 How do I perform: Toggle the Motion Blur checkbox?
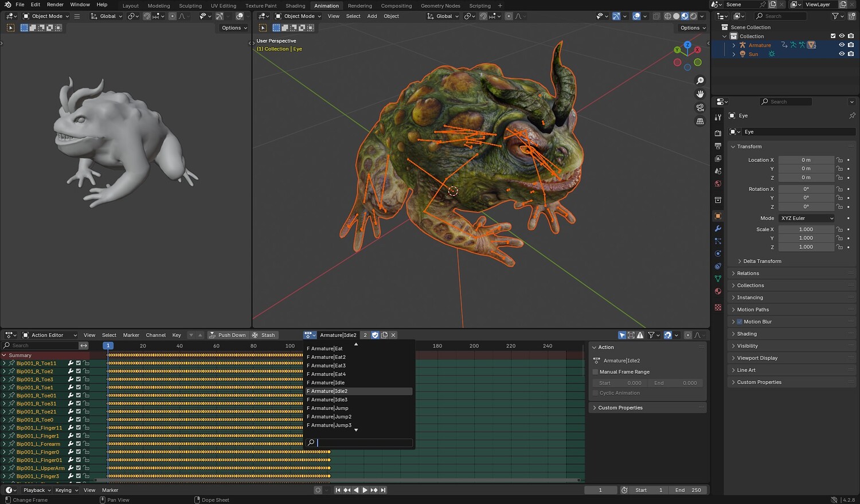click(x=740, y=322)
